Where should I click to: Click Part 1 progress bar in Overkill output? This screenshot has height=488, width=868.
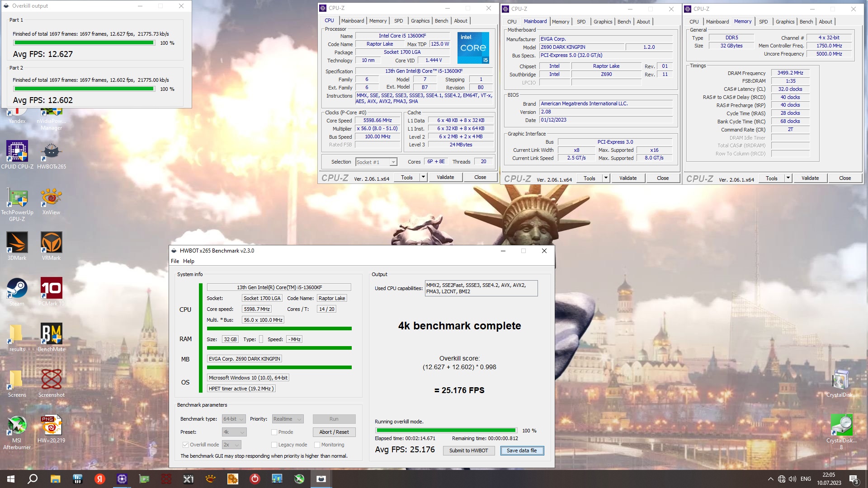84,43
